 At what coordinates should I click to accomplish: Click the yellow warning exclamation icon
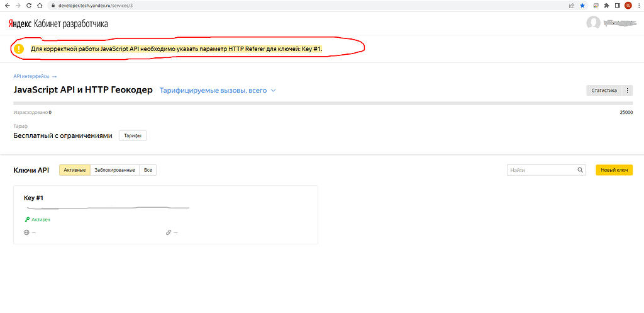[x=19, y=48]
